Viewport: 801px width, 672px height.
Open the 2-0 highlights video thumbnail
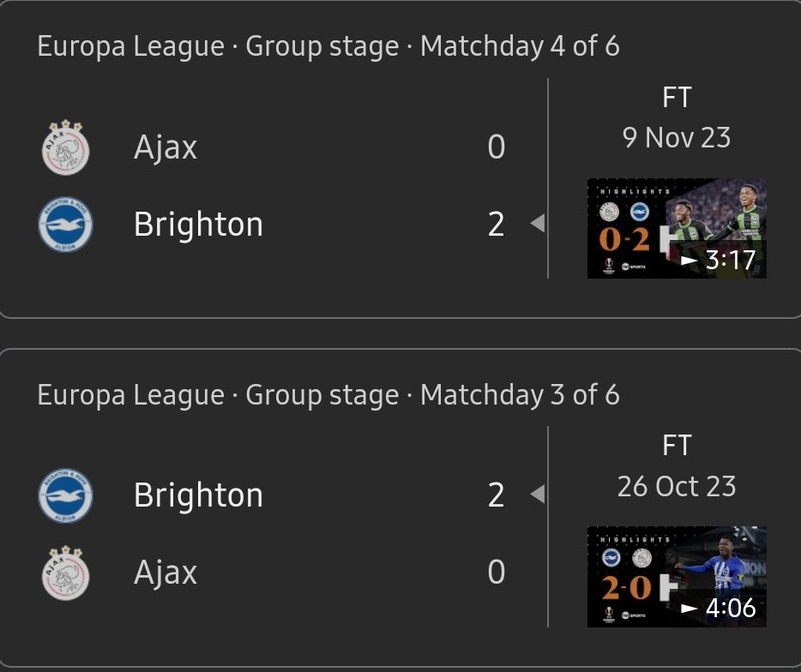[x=677, y=577]
